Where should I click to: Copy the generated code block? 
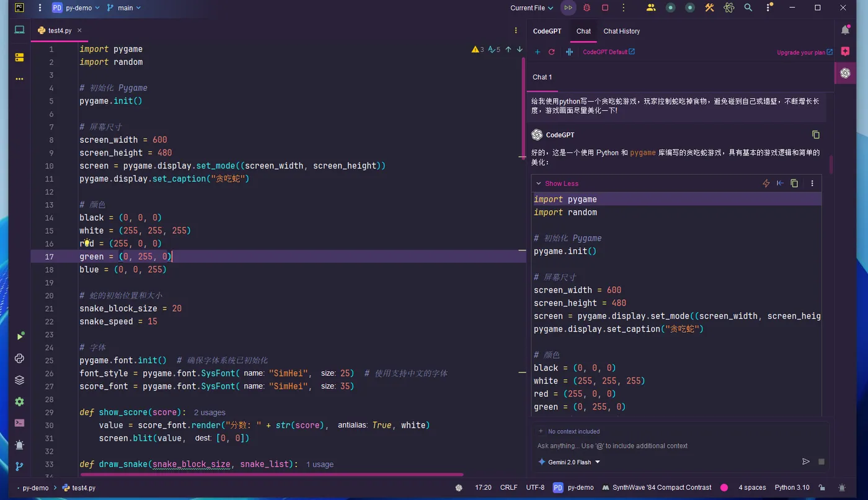(794, 183)
